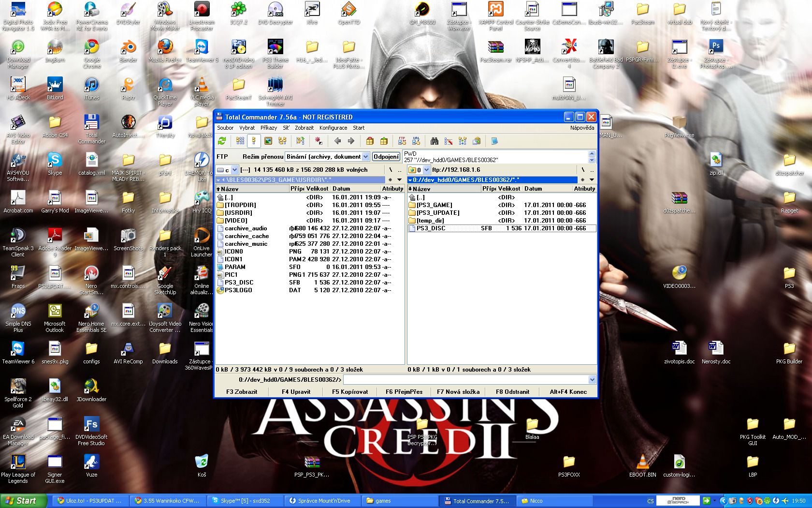Open command line history dropdown
Screen dimensions: 812x508
(592, 380)
